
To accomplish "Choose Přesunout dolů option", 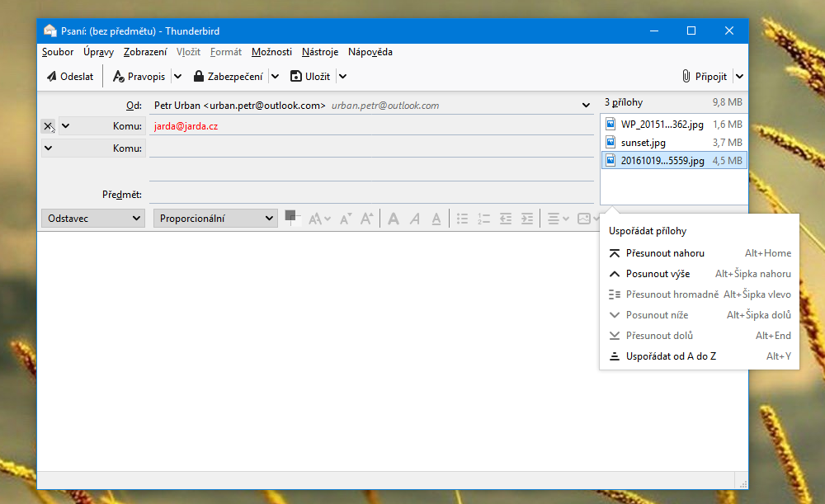I will [700, 336].
